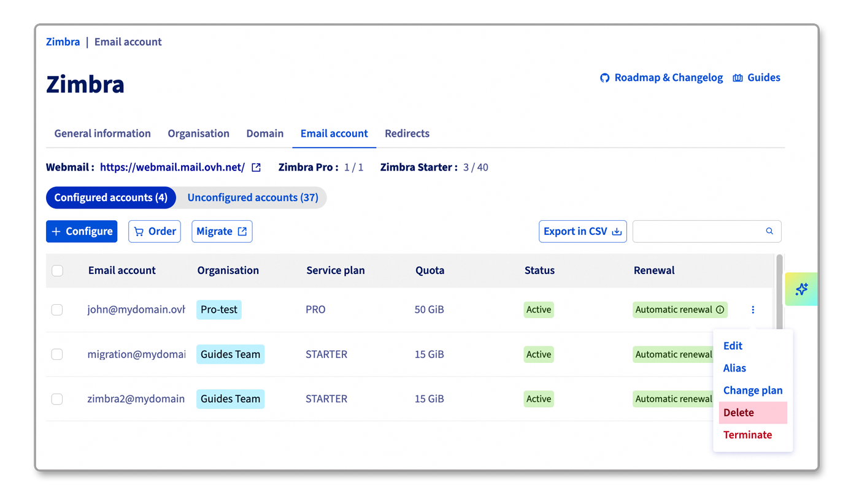Toggle the select-all checkbox in table header
This screenshot has height=504, width=859.
pyautogui.click(x=57, y=270)
